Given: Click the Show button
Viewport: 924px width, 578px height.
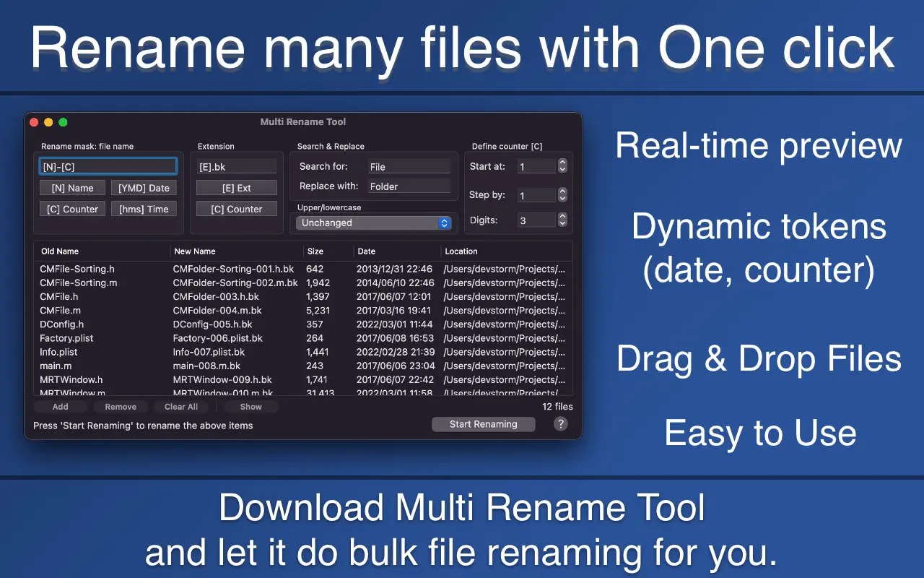Looking at the screenshot, I should 251,407.
